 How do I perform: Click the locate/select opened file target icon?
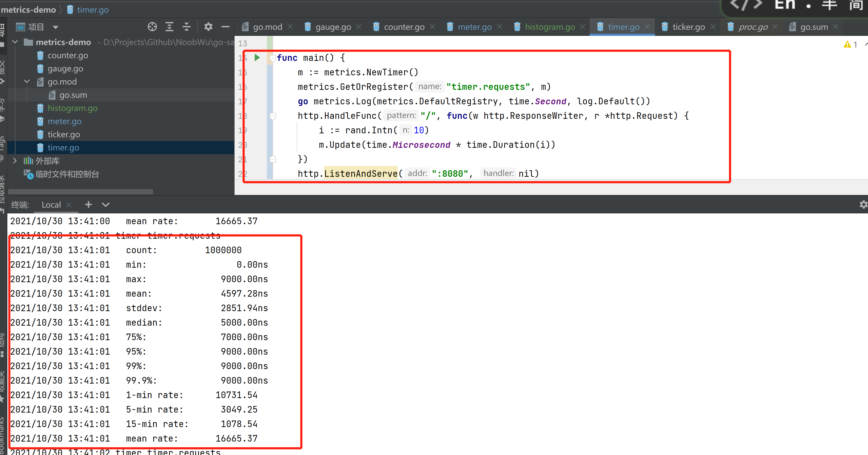point(152,27)
